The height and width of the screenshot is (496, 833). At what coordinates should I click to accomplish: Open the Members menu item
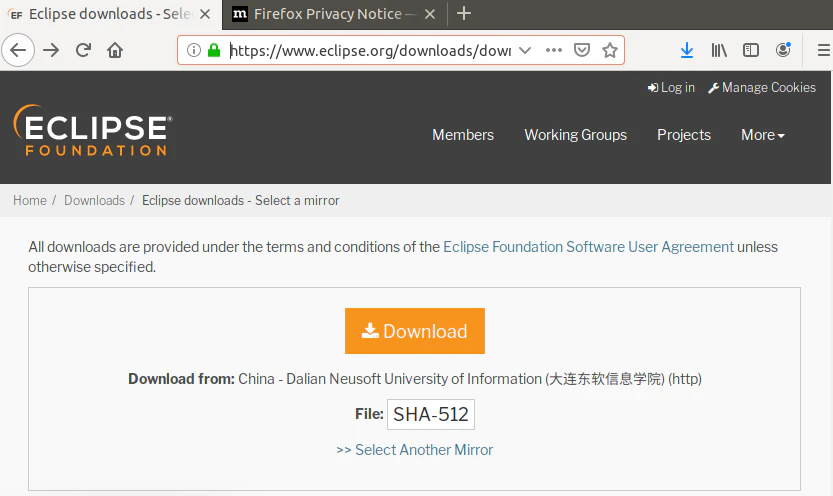point(463,135)
